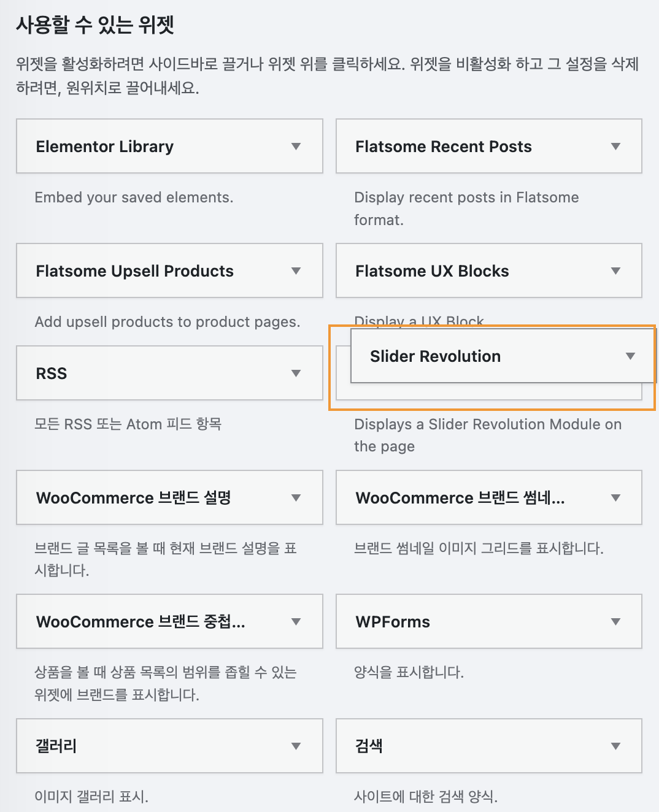
Task: Select the 검색 widget title
Action: click(369, 746)
